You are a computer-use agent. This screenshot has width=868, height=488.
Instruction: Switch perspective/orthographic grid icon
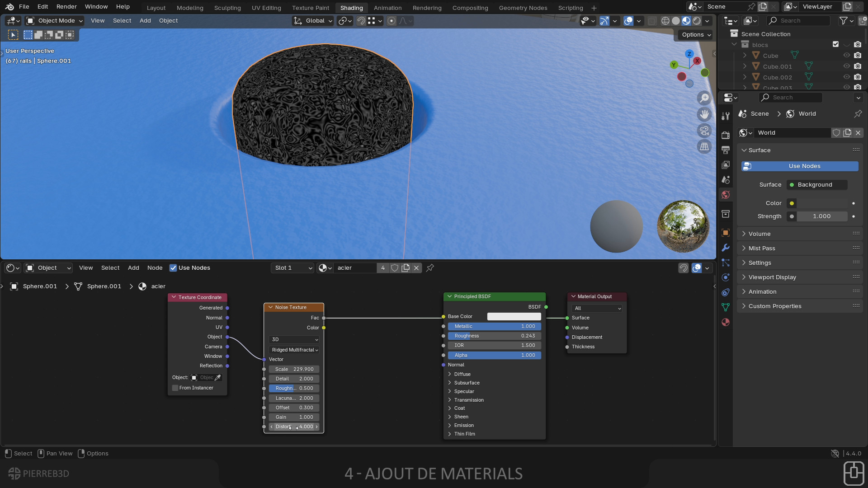click(704, 147)
